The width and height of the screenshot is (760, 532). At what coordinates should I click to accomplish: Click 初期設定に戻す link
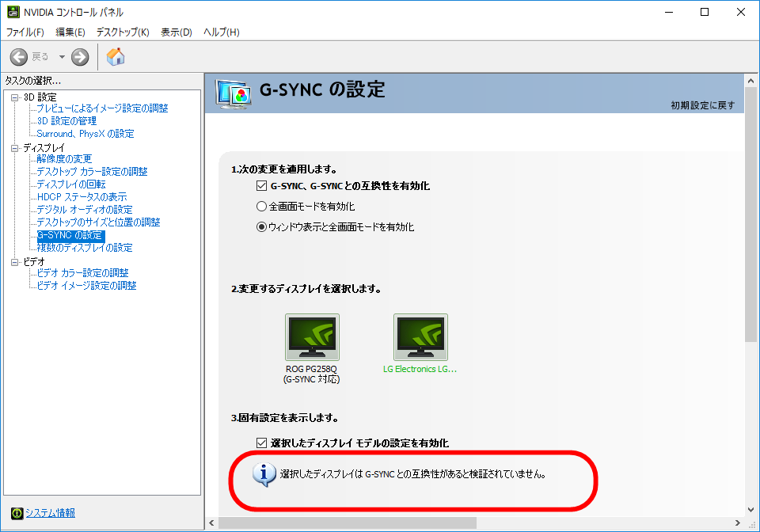[703, 105]
